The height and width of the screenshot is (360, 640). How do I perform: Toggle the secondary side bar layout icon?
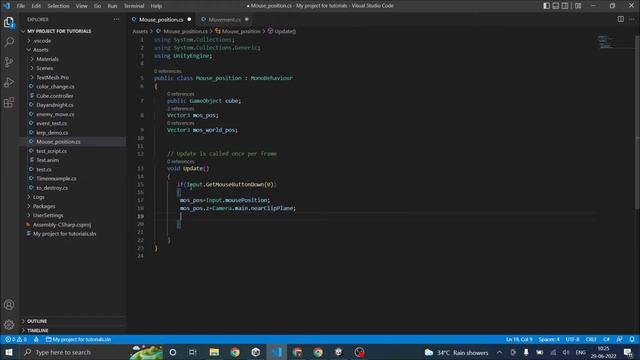(565, 6)
